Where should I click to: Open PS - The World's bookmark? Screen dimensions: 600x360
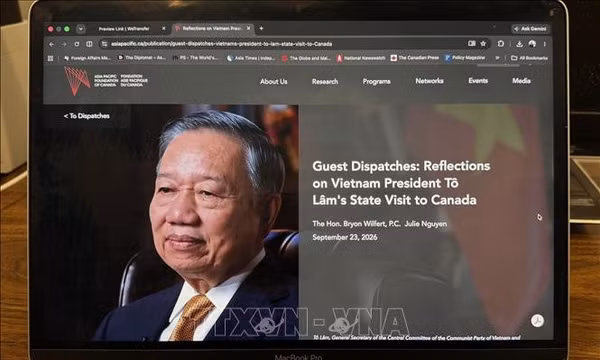pyautogui.click(x=196, y=58)
